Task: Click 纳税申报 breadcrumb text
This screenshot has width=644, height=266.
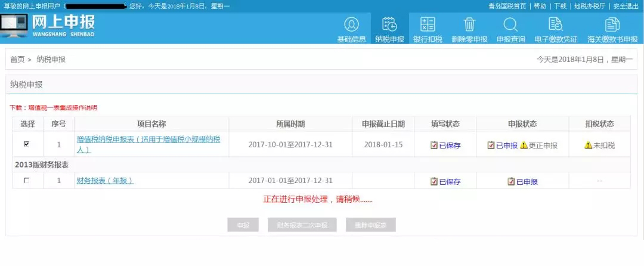Action: coord(51,60)
